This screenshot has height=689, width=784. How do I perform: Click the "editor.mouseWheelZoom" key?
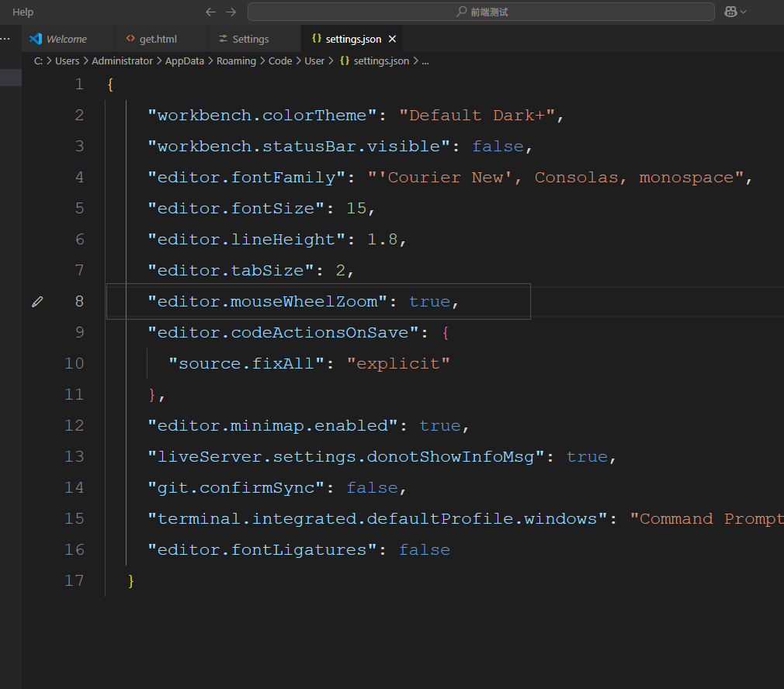268,301
